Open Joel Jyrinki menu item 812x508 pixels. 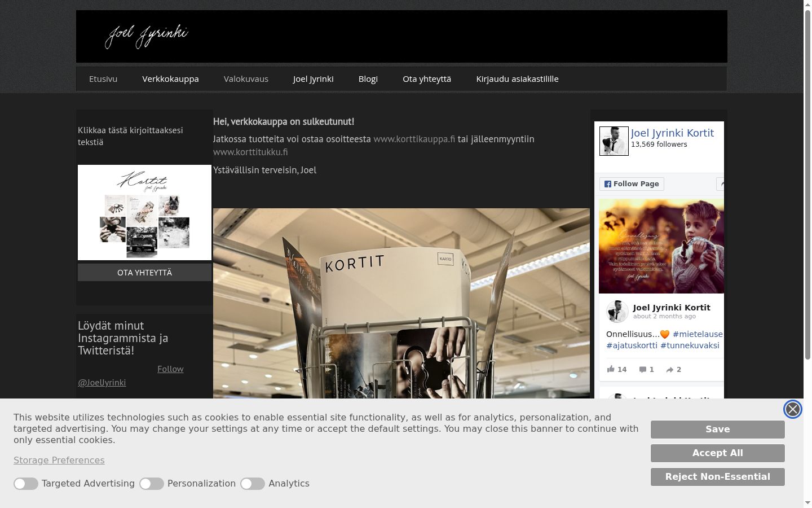point(314,79)
